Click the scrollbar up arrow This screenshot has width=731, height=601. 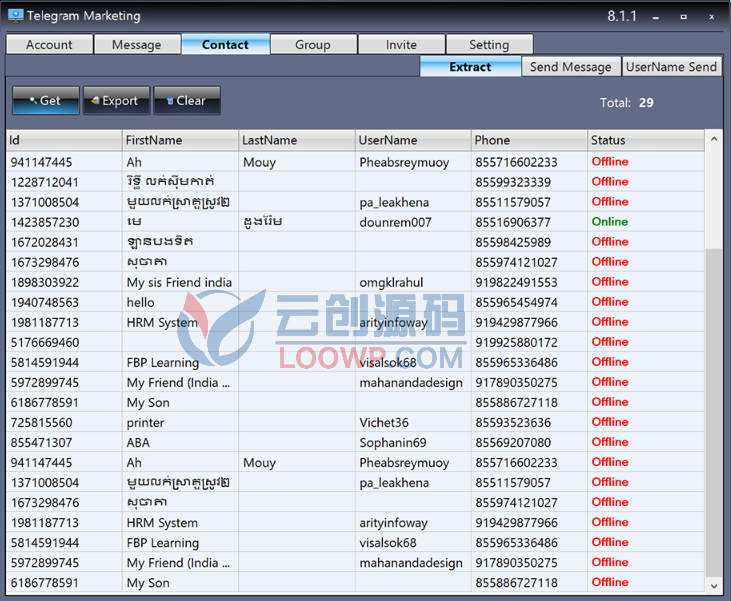(x=714, y=139)
